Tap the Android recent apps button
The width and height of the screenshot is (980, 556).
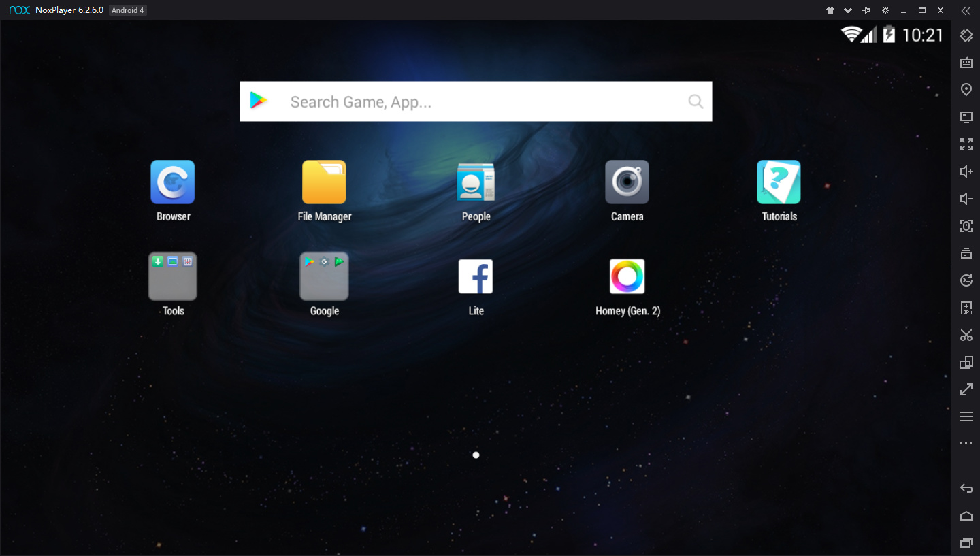[966, 543]
